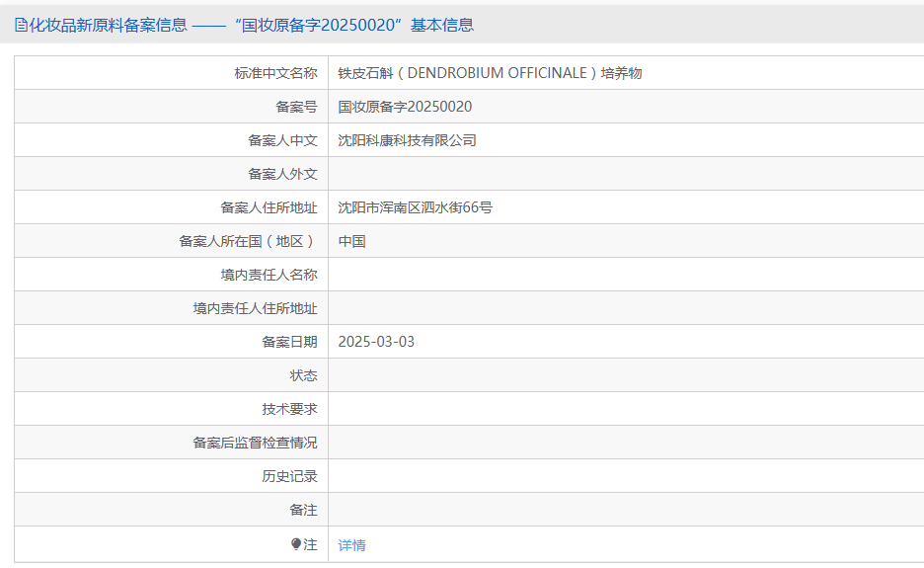The width and height of the screenshot is (924, 568).
Task: Click the 历史记录 label
Action: 289,476
